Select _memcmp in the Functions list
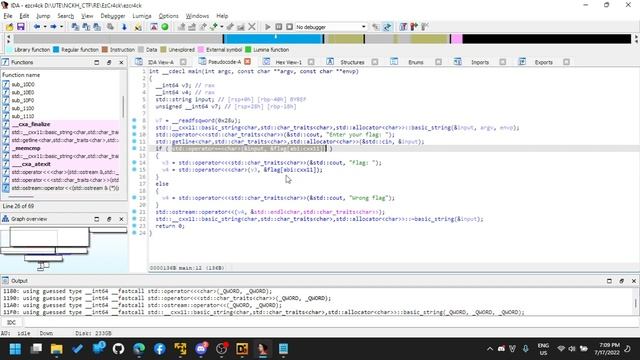 pos(26,148)
